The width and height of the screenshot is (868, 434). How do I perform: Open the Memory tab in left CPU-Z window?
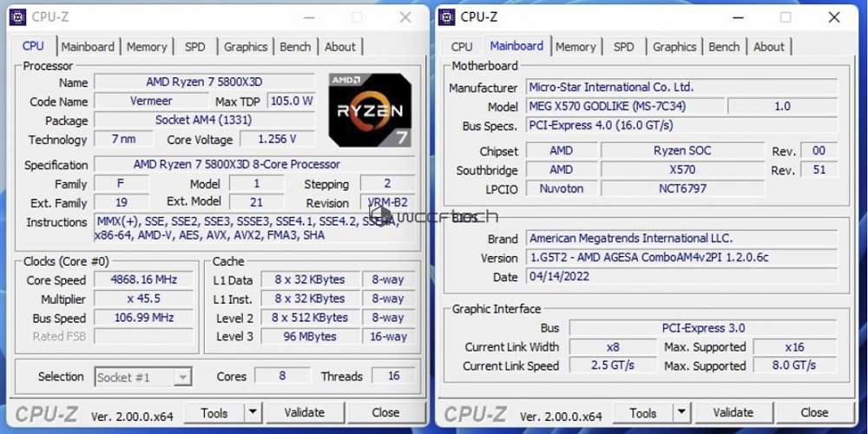click(x=147, y=47)
